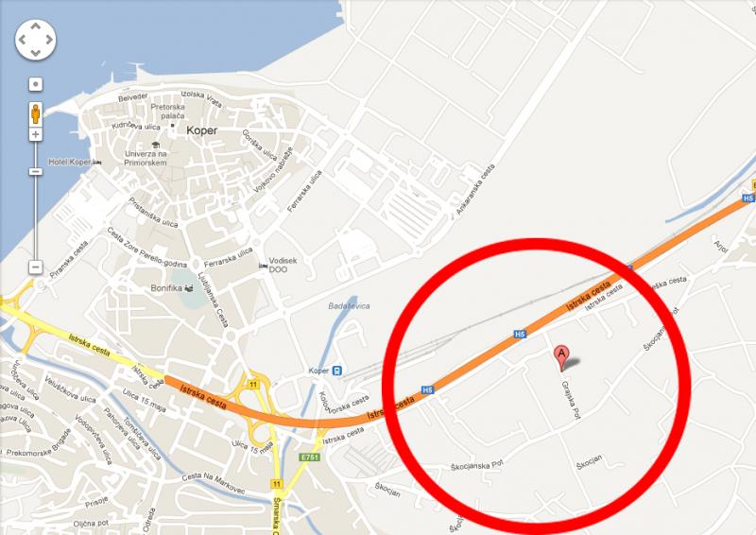Click the Univerza na Primorskem graduation cap icon
The height and width of the screenshot is (535, 756).
point(155,145)
